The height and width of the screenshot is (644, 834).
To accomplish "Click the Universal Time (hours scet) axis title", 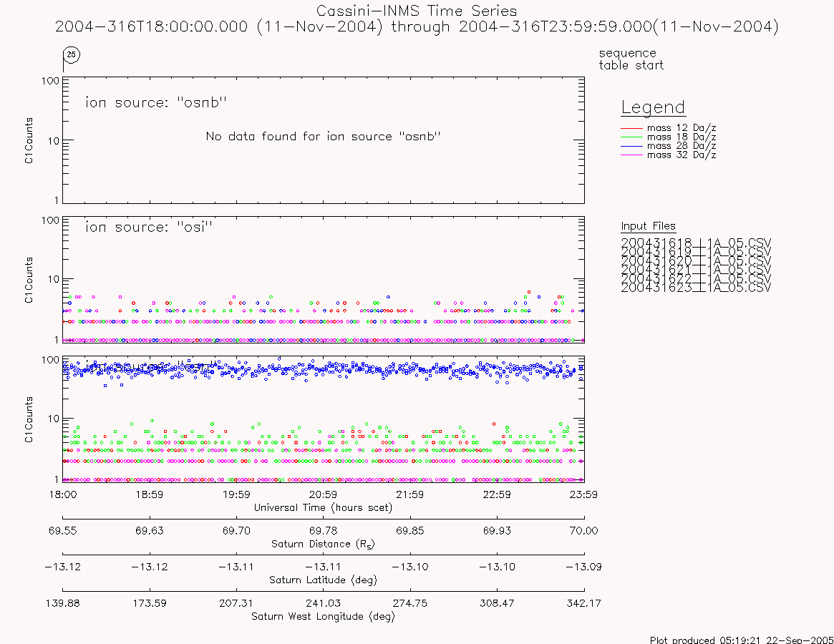I will click(x=323, y=508).
